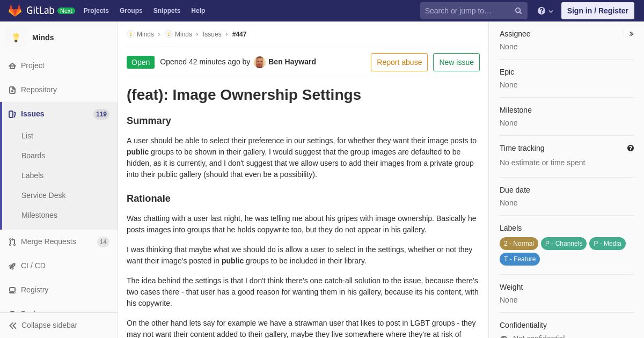Image resolution: width=644 pixels, height=338 pixels.
Task: Open Issues List in sidebar
Action: click(27, 136)
